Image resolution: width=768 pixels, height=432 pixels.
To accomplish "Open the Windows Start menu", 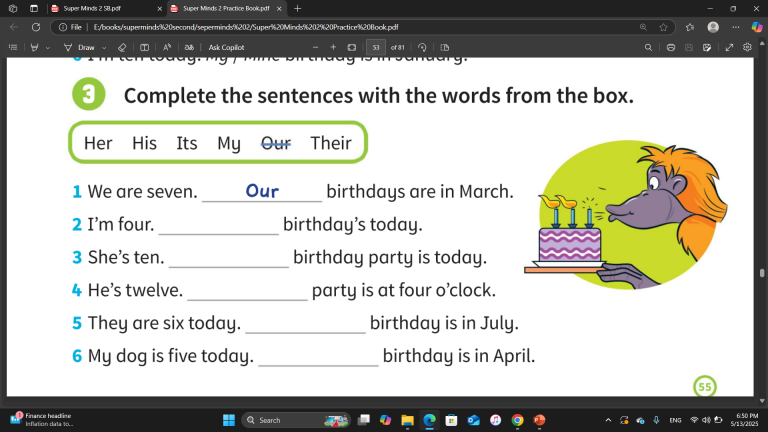I will click(x=227, y=420).
